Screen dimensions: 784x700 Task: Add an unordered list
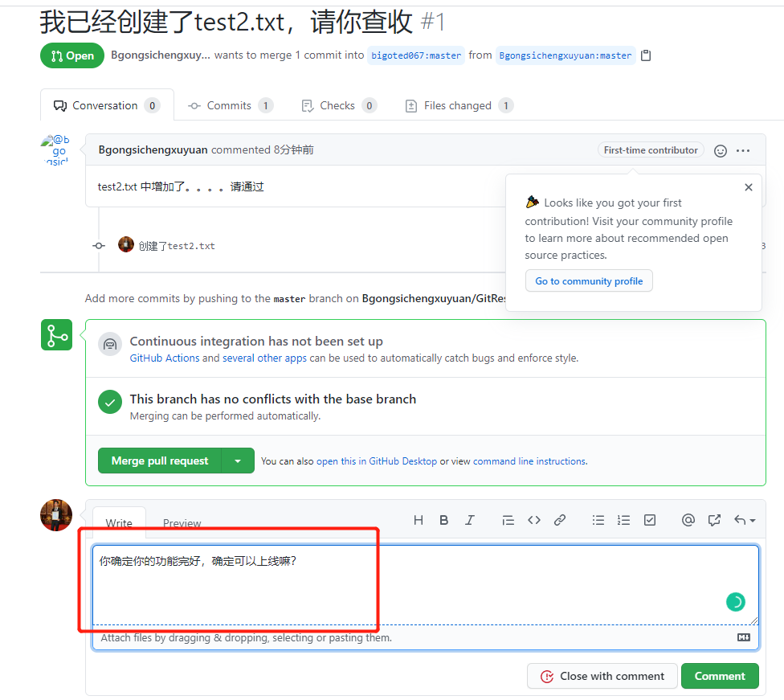tap(598, 520)
